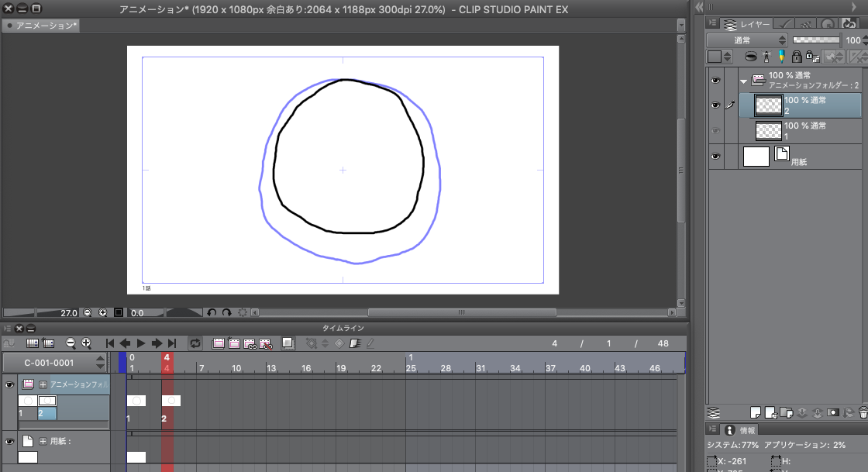The image size is (868, 472).
Task: Hide the animation folder track in the timeline
Action: 9,384
